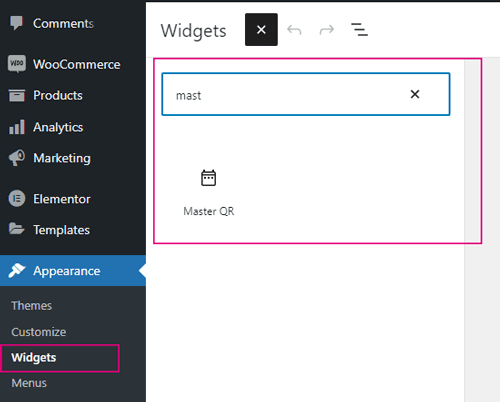
Task: Redo the widget change
Action: pyautogui.click(x=327, y=30)
